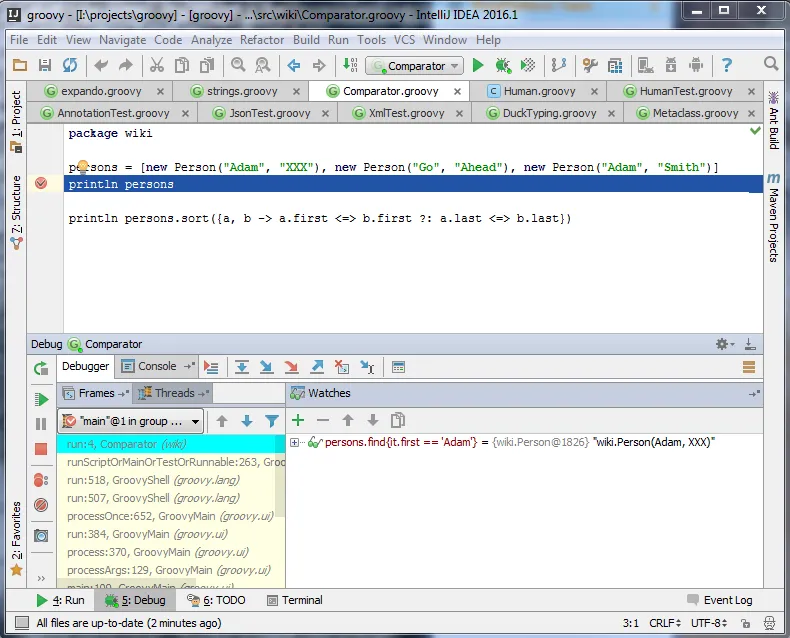Click the Undo arrow icon
The image size is (790, 638).
tap(101, 65)
